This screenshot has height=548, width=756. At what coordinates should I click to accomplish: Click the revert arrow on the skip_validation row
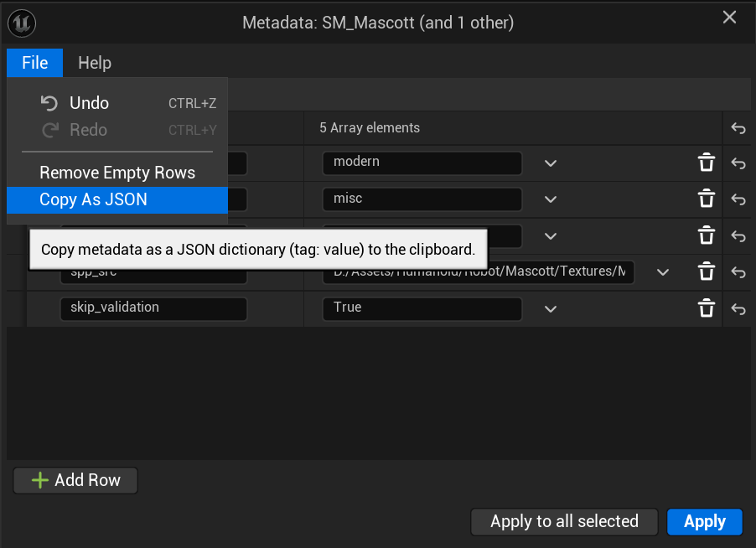tap(738, 308)
